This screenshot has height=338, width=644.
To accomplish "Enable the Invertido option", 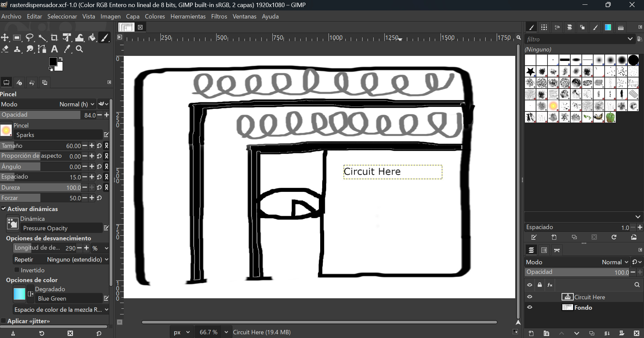I will pyautogui.click(x=16, y=270).
